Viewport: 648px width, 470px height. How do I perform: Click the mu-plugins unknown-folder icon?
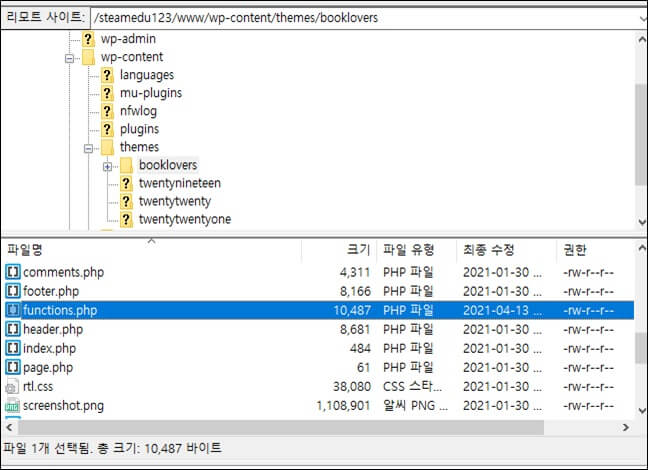coord(107,93)
